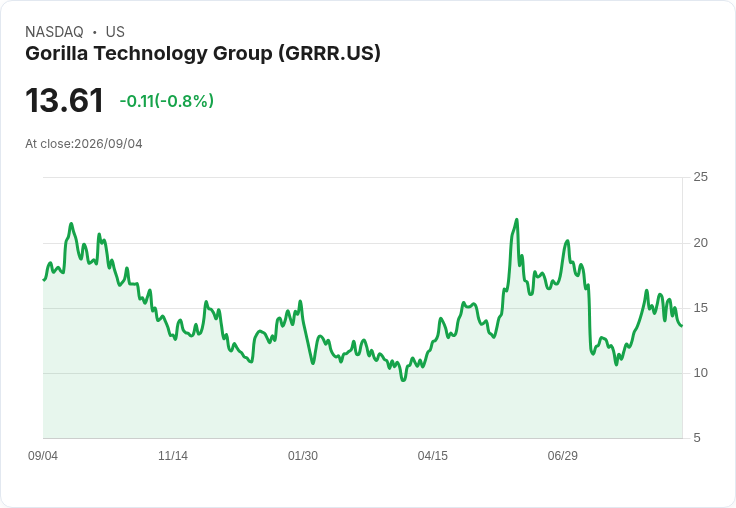Click the NASDAQ exchange label
The width and height of the screenshot is (736, 508).
point(54,32)
